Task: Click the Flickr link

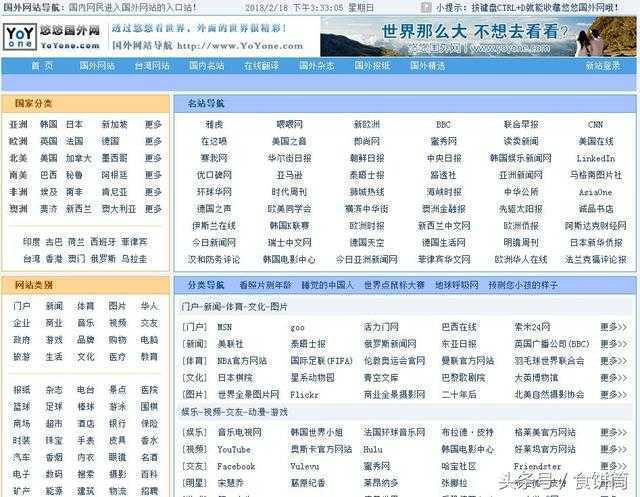Action: tap(304, 395)
